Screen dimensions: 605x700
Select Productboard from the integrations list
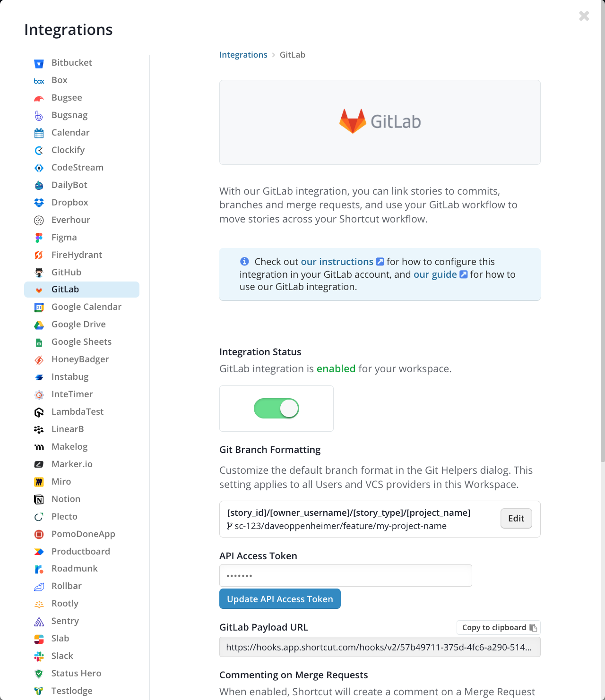[x=80, y=551]
